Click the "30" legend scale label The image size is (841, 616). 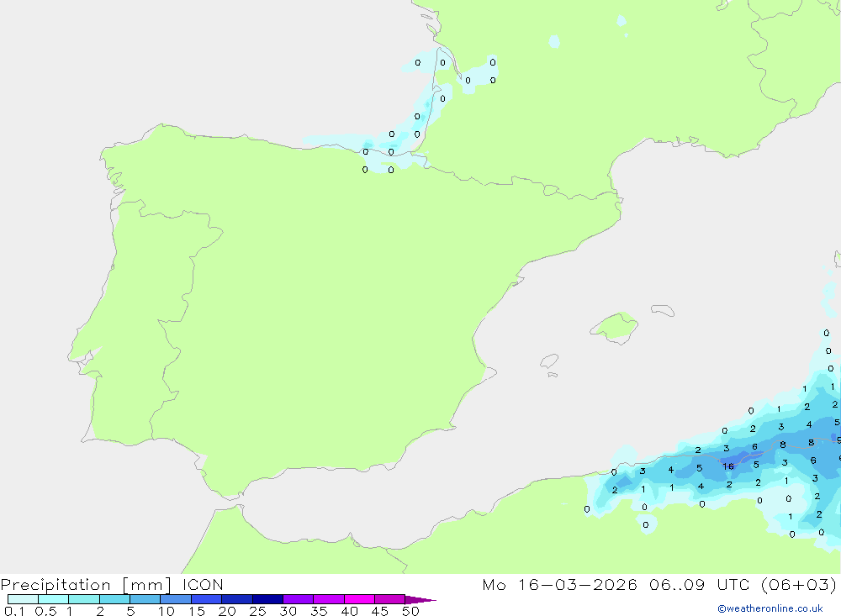pos(288,611)
